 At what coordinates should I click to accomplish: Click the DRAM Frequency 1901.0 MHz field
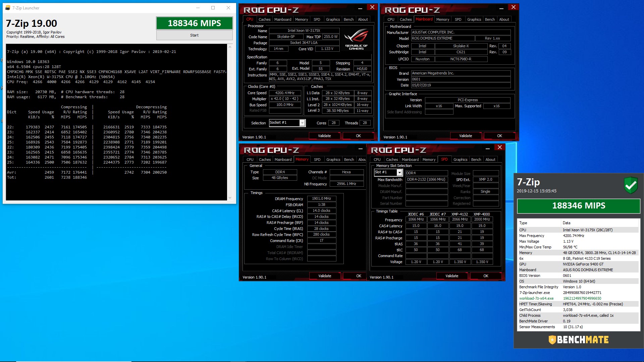(x=321, y=198)
